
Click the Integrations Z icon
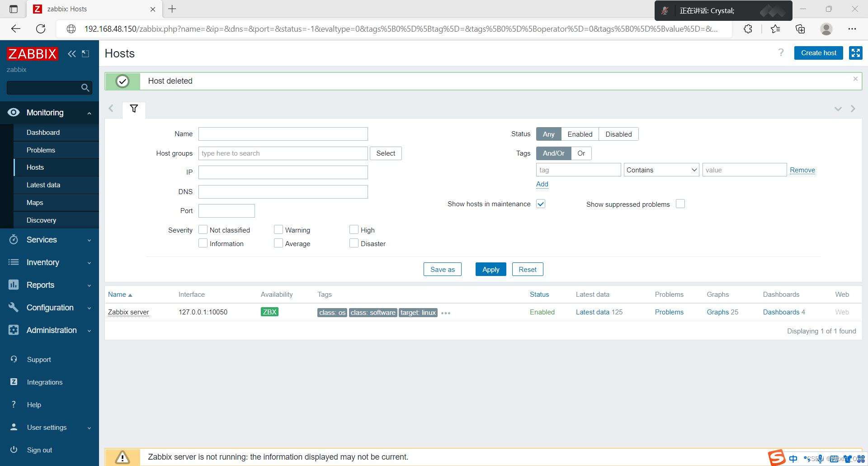(x=14, y=382)
